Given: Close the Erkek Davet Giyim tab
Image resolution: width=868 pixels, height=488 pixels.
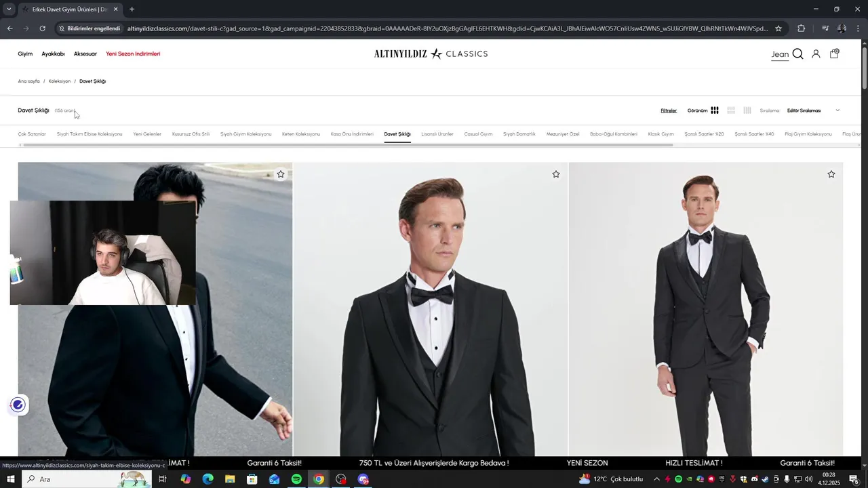Looking at the screenshot, I should (x=115, y=9).
